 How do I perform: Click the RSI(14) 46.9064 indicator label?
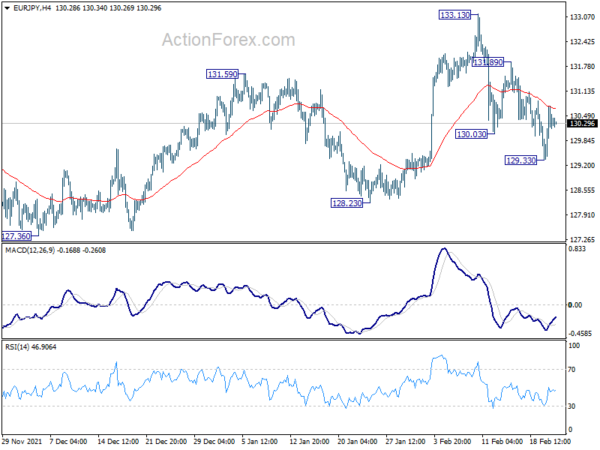pos(31,347)
